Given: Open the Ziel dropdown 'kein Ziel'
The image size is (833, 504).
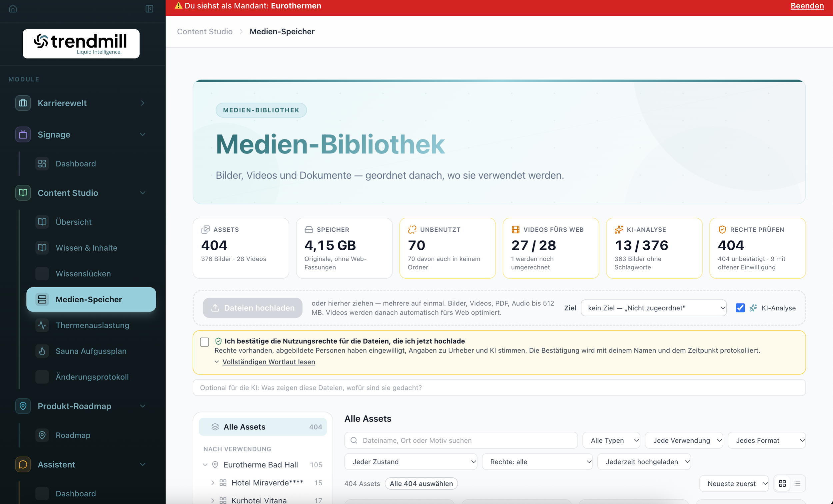Looking at the screenshot, I should pyautogui.click(x=653, y=308).
